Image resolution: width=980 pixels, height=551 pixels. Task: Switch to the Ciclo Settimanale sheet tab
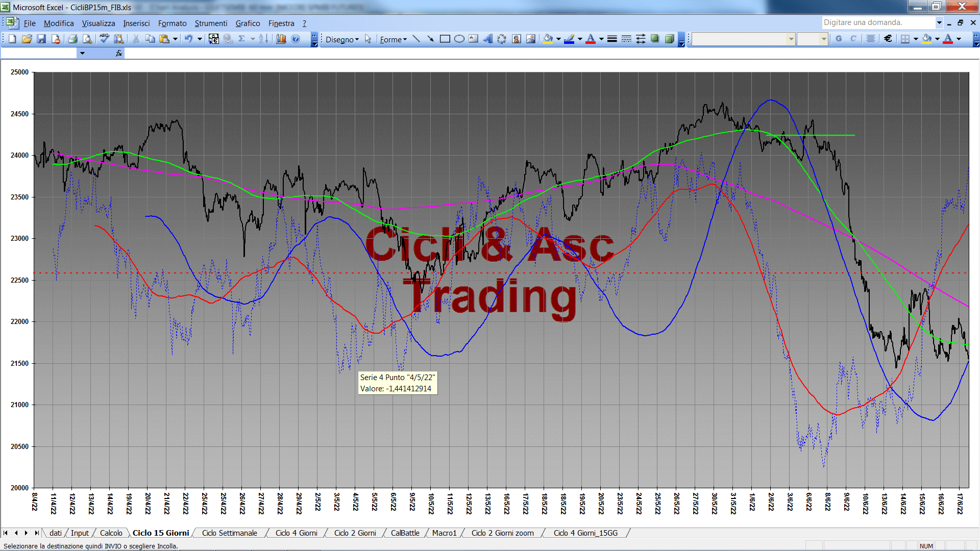click(x=230, y=533)
